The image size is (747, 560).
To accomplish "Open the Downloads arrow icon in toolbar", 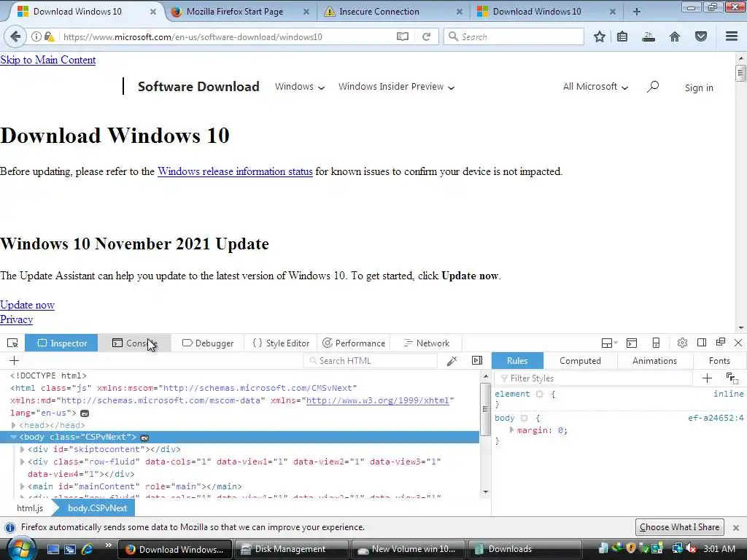I will 649,36.
